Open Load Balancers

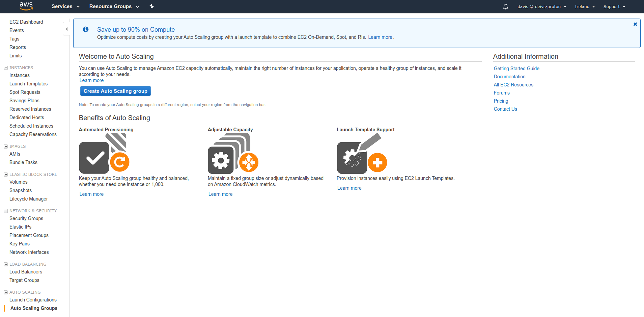pyautogui.click(x=26, y=272)
